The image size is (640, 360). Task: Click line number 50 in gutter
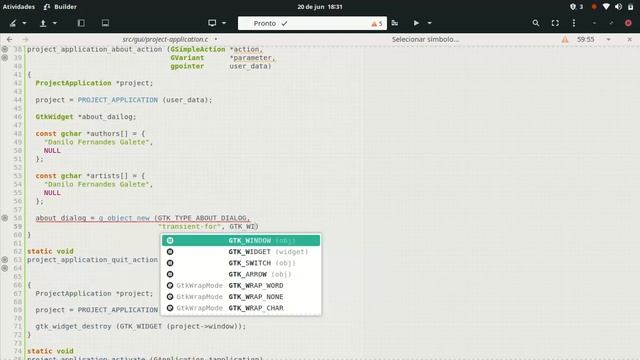tap(18, 151)
